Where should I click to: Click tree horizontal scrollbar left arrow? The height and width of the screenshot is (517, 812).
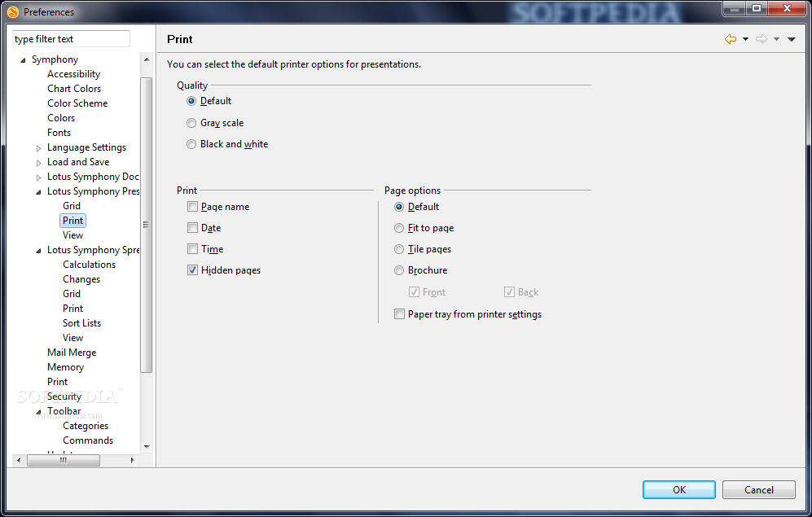click(x=19, y=460)
